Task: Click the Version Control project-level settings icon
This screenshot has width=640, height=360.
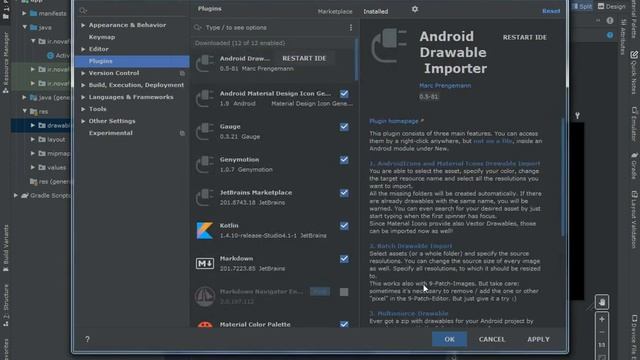Action: (x=182, y=73)
